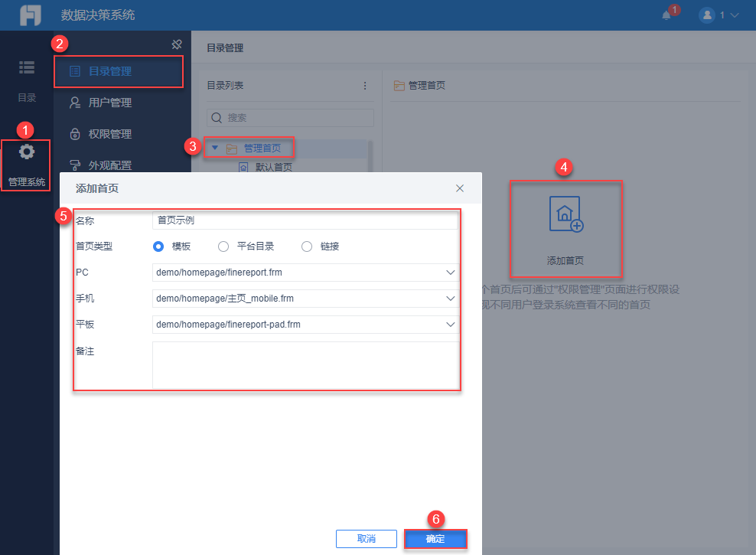Click the 备注 text area

tap(305, 365)
